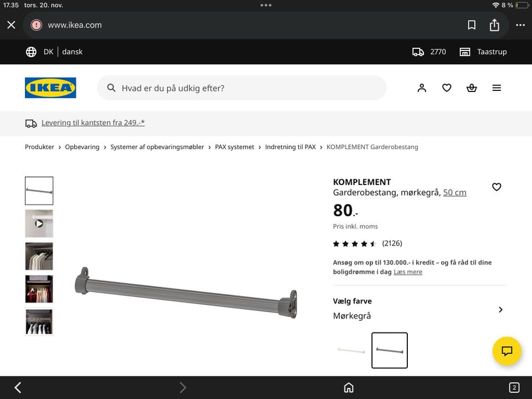532x399 pixels.
Task: Play the product video thumbnail
Action: pyautogui.click(x=39, y=223)
